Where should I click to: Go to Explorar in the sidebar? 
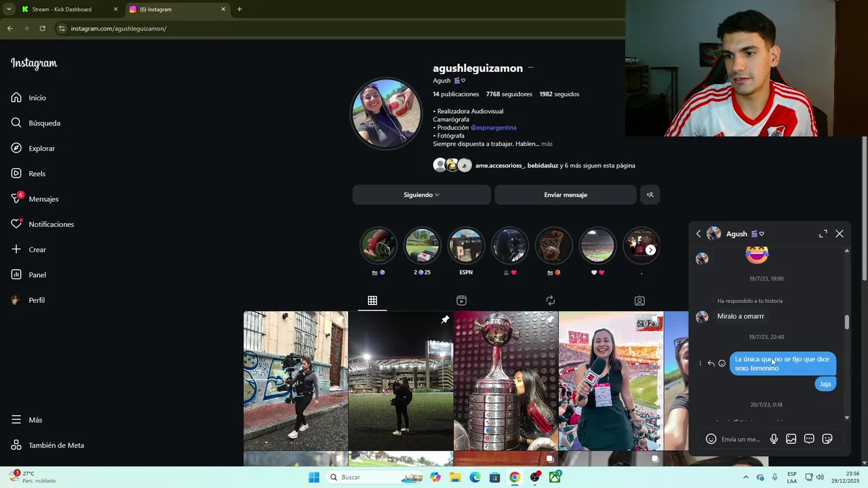[33, 148]
